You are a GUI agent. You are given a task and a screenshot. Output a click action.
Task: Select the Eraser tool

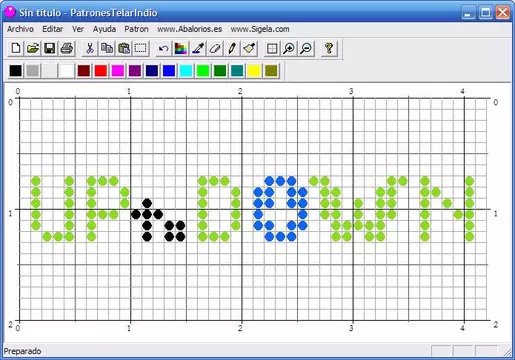[215, 49]
